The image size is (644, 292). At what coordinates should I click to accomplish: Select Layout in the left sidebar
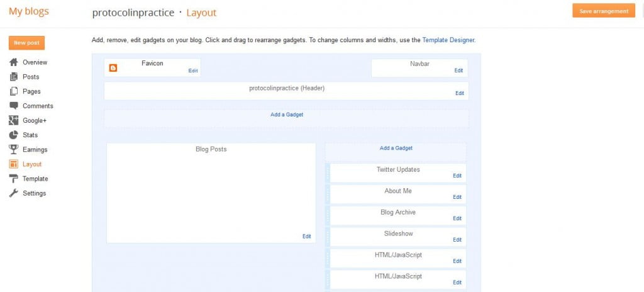(32, 164)
